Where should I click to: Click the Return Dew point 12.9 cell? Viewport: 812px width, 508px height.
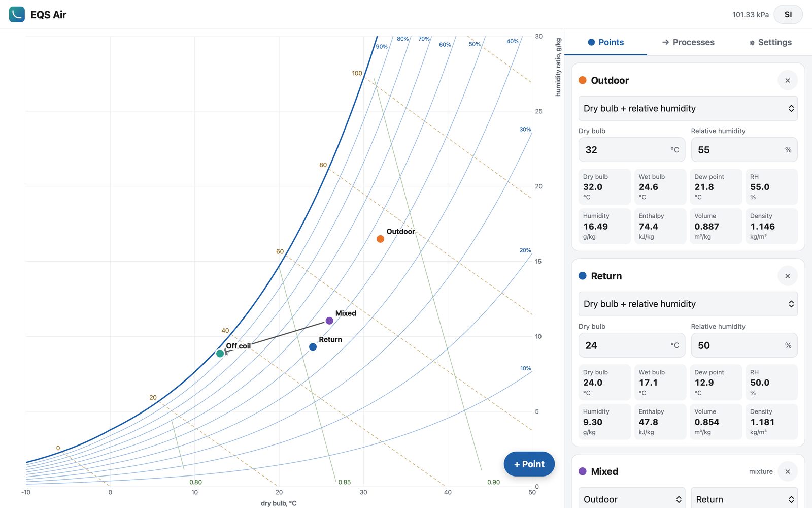coord(716,383)
